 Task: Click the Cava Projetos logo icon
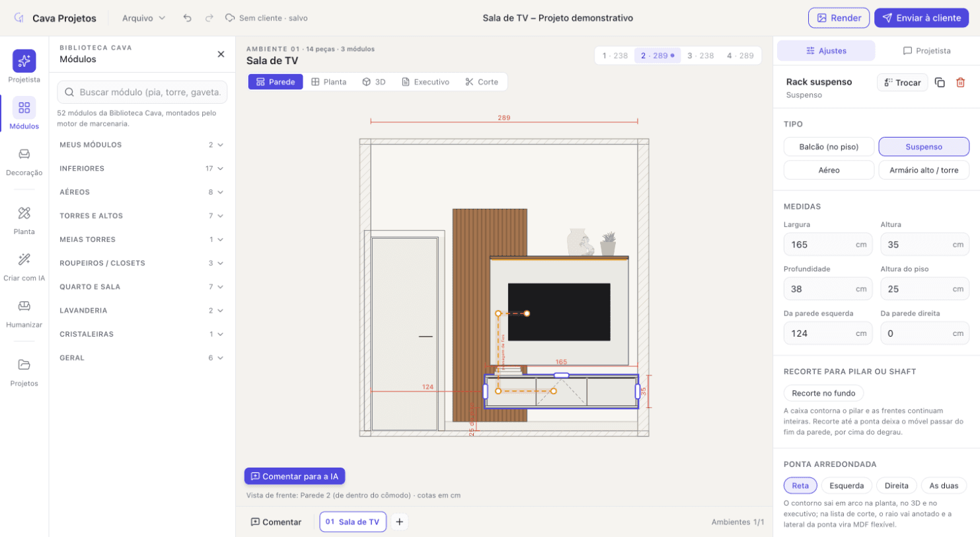19,18
